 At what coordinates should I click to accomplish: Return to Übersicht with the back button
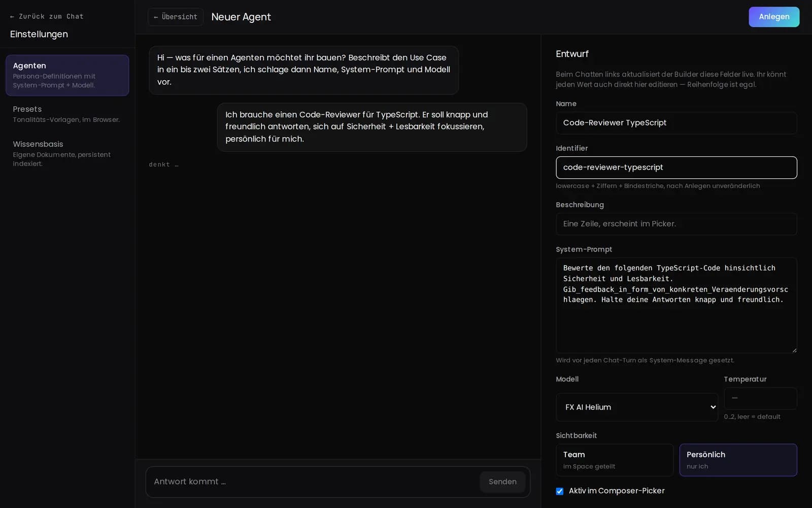click(176, 17)
